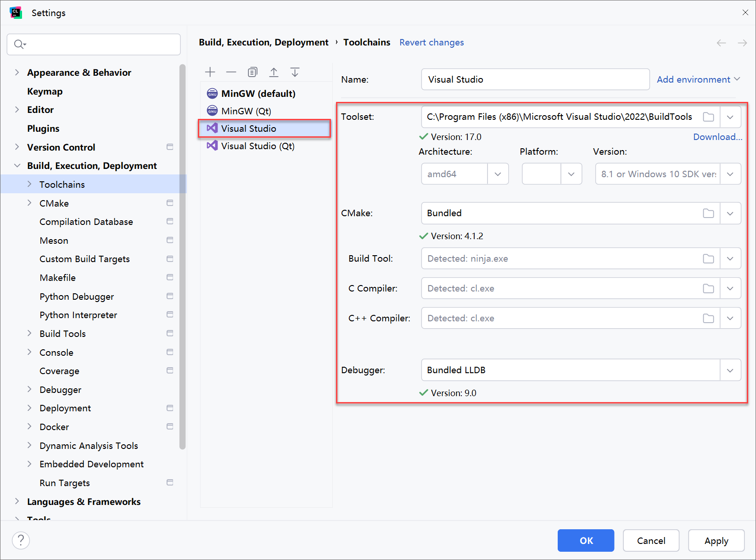
Task: Open the Build Tool dropdown arrow
Action: (730, 259)
